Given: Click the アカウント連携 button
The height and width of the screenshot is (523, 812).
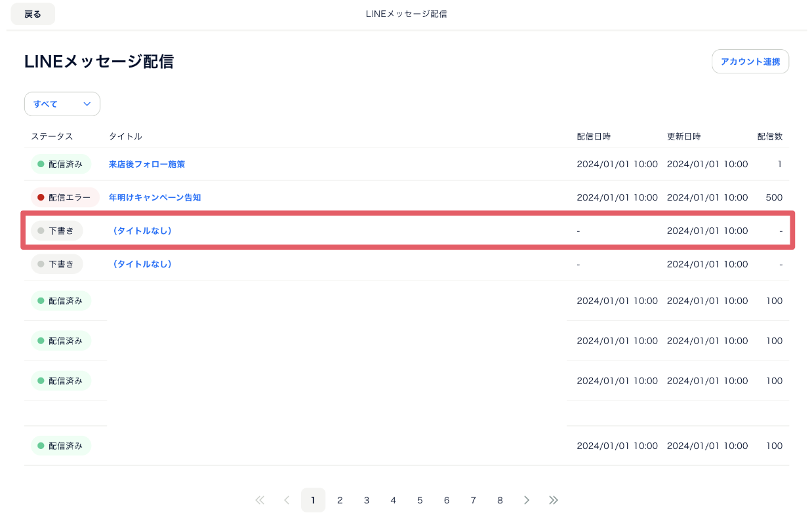Looking at the screenshot, I should (x=750, y=62).
